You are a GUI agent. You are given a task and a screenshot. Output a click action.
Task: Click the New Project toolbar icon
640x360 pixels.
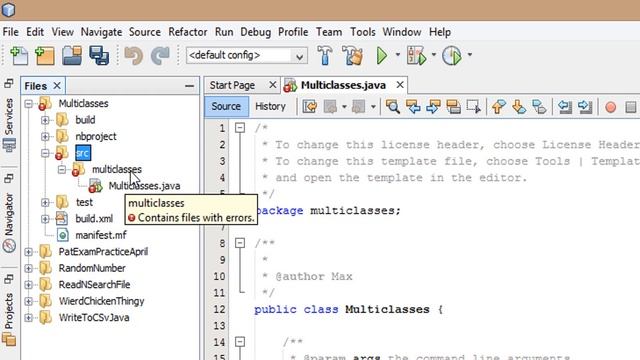(45, 56)
